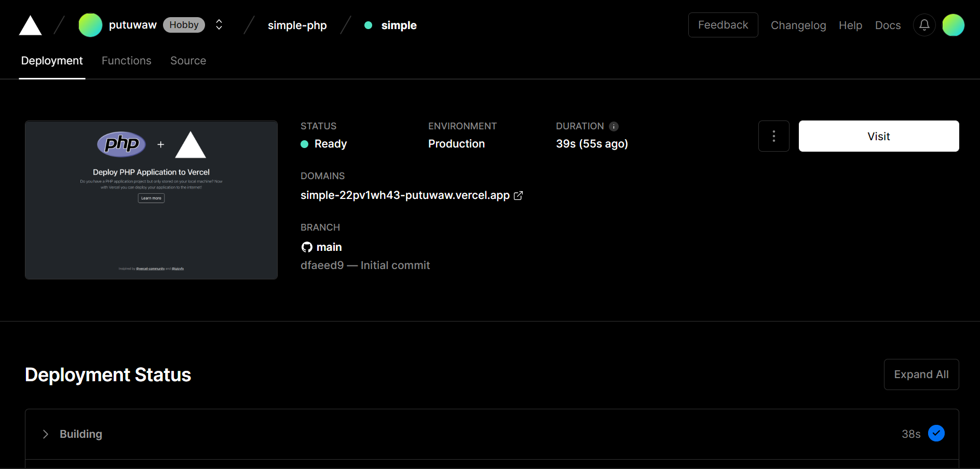
Task: Click the 38s build duration
Action: tap(911, 434)
